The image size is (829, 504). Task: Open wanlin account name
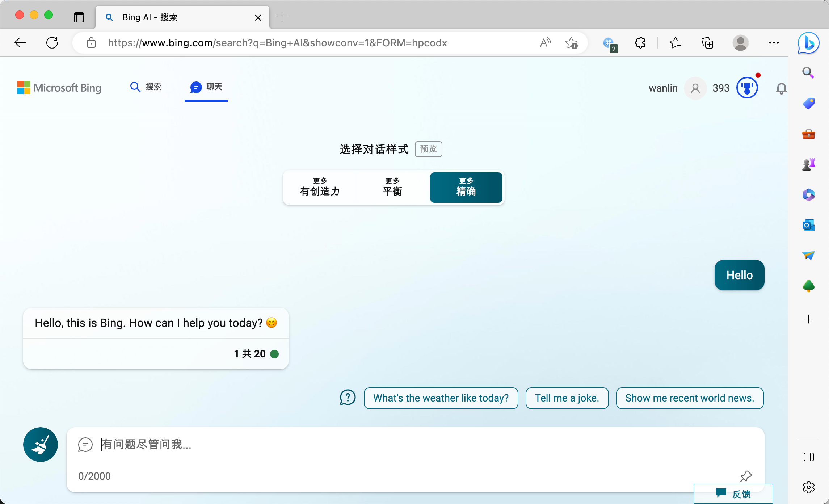(x=663, y=88)
